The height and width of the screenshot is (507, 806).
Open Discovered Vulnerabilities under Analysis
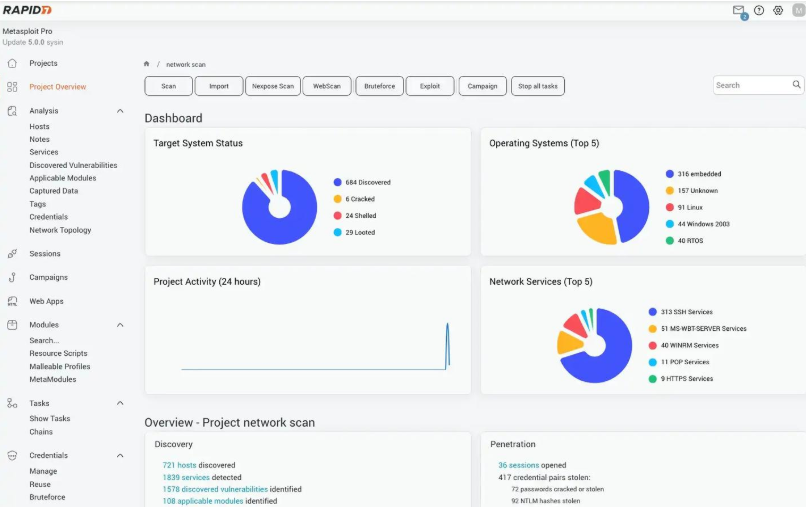pyautogui.click(x=73, y=165)
